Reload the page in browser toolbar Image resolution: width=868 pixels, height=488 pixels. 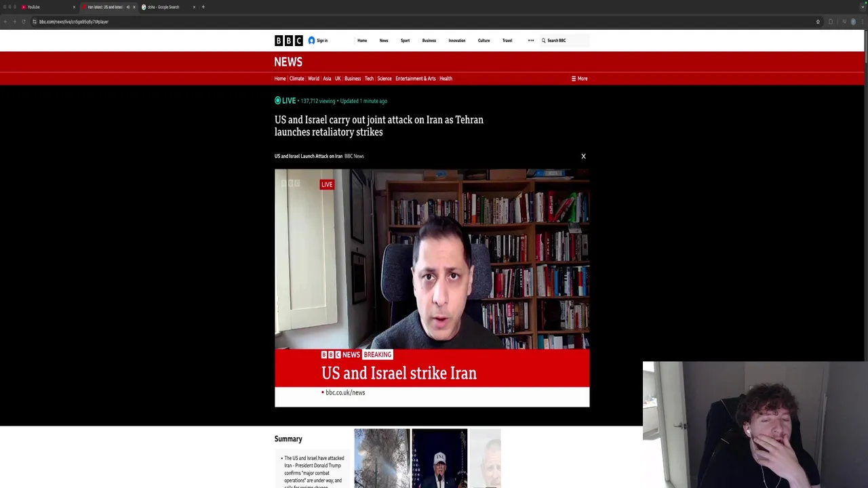pyautogui.click(x=24, y=22)
